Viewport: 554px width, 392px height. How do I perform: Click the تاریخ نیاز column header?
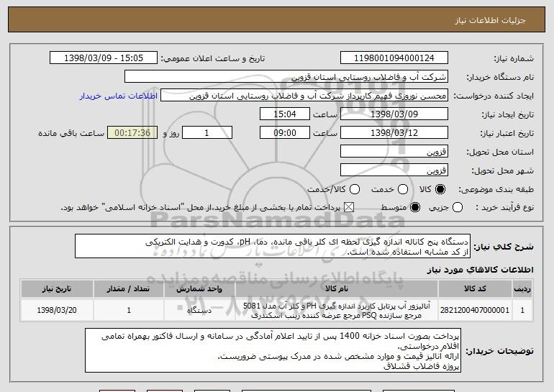pos(57,289)
